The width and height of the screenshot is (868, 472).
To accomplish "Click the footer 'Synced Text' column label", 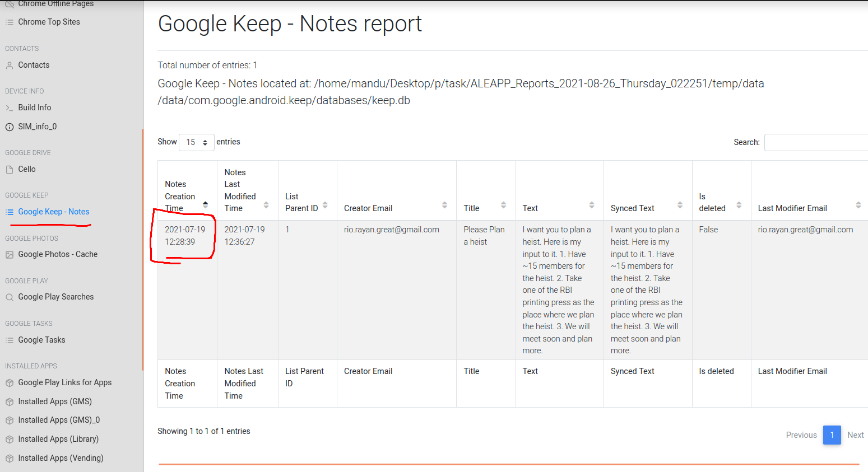I will (x=632, y=371).
